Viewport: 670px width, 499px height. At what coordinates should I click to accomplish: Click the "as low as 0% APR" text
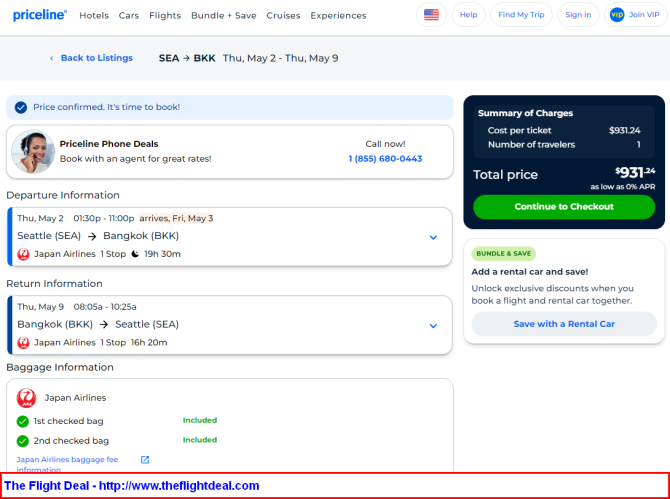click(623, 187)
